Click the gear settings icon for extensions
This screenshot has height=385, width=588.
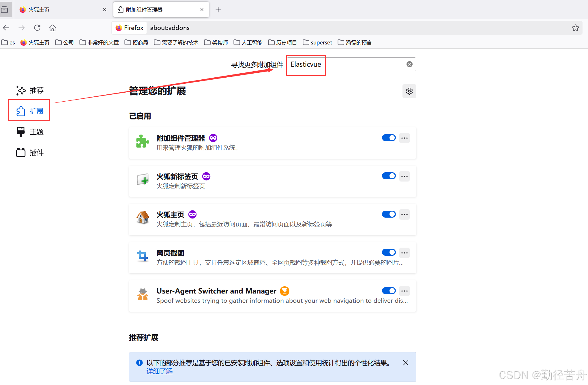[409, 91]
